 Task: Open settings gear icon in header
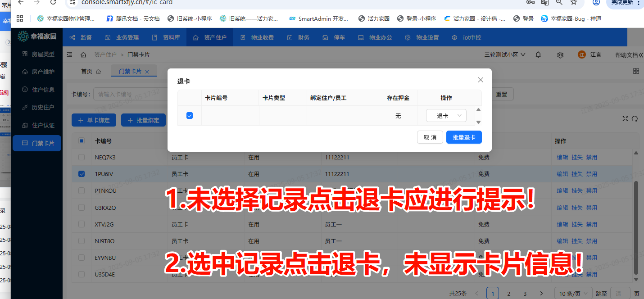pos(560,54)
